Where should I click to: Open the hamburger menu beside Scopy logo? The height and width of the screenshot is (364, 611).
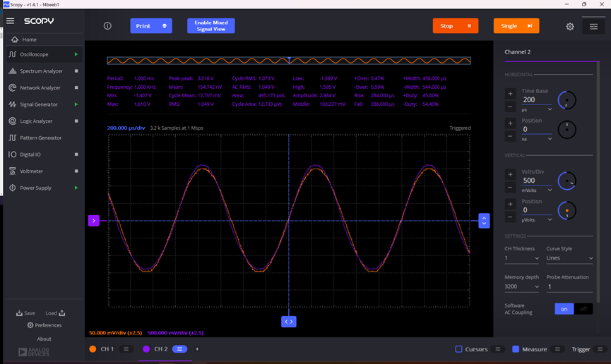coord(10,21)
